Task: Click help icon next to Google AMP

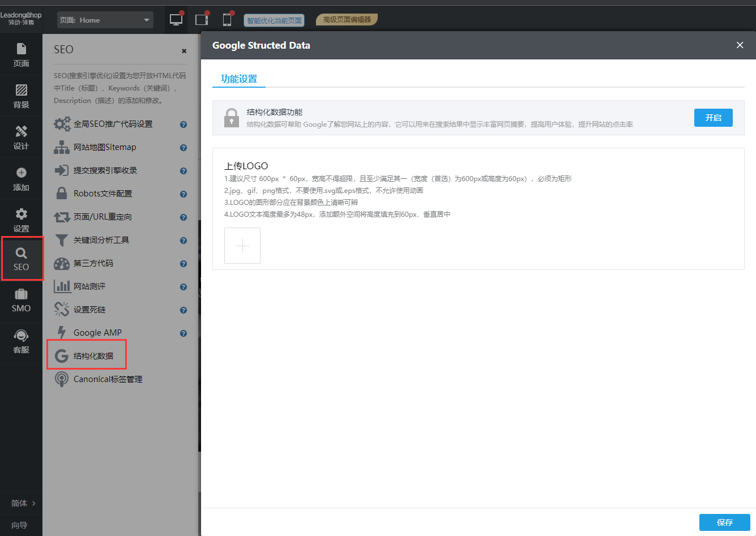Action: point(183,333)
